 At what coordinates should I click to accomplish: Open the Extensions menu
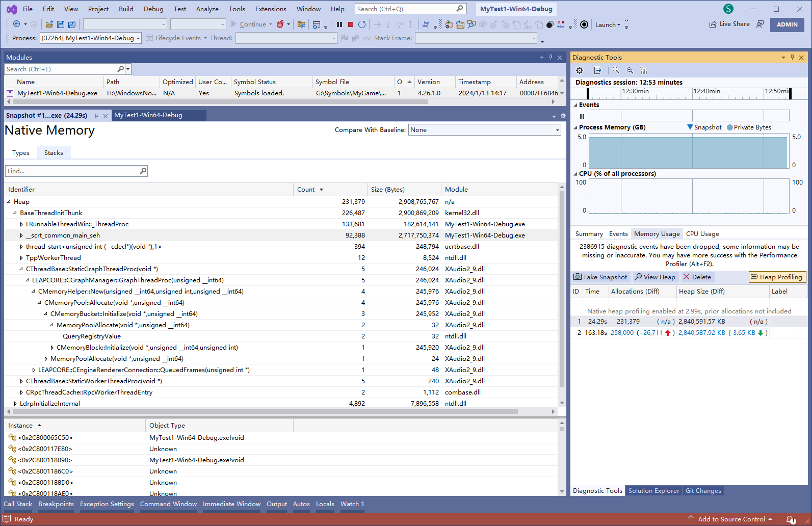point(271,9)
